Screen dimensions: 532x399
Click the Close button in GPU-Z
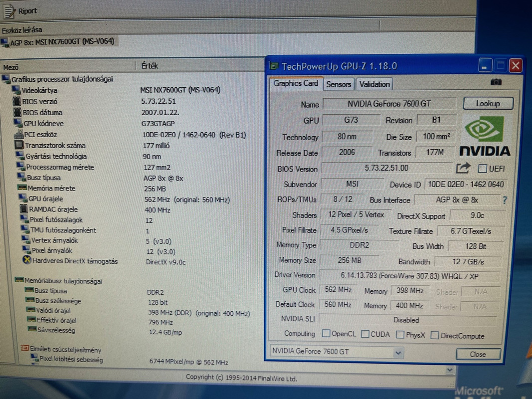pyautogui.click(x=478, y=354)
